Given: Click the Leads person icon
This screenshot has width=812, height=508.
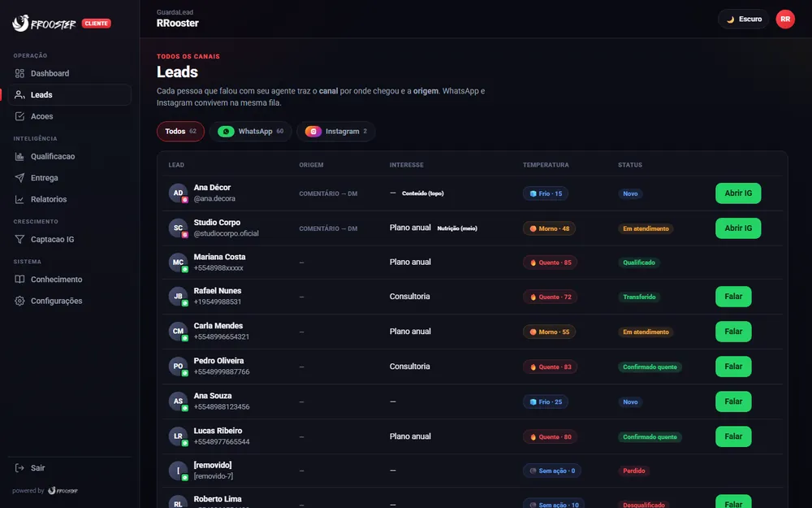Looking at the screenshot, I should pos(19,95).
